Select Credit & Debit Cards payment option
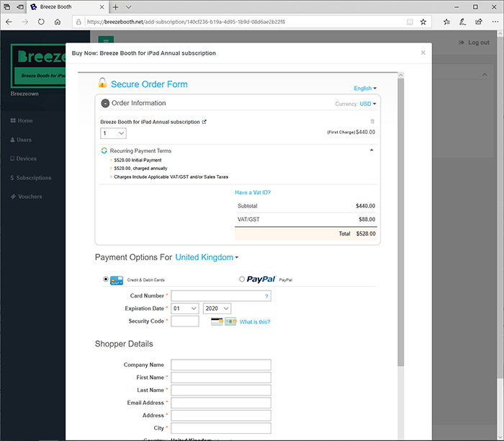This screenshot has width=504, height=441. tap(106, 279)
